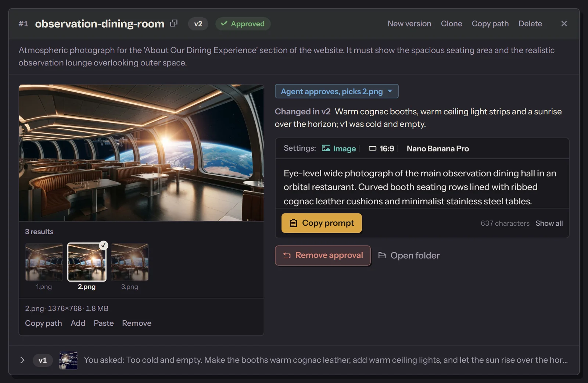
Task: Click the prompt text starting Eye-level wide photograph
Action: click(420, 187)
